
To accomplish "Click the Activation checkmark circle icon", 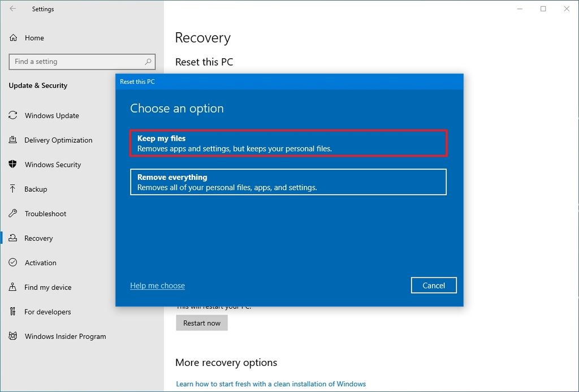I will click(x=13, y=262).
